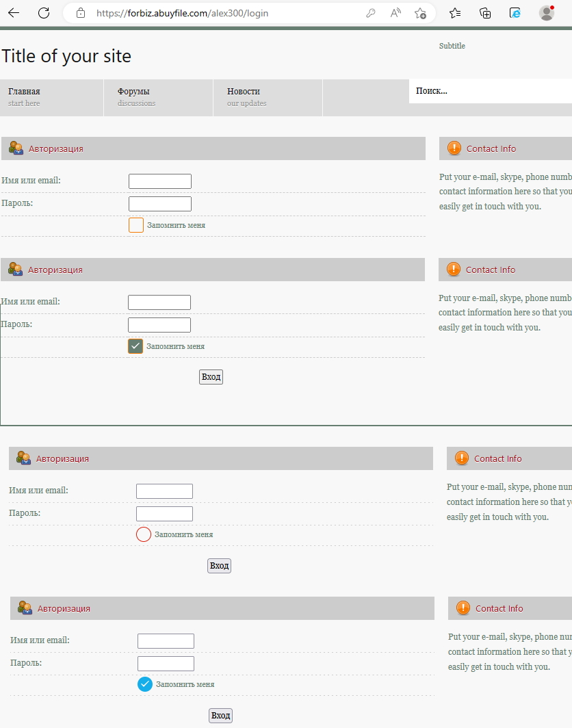Image resolution: width=572 pixels, height=728 pixels.
Task: View site information via the lock icon
Action: point(81,13)
